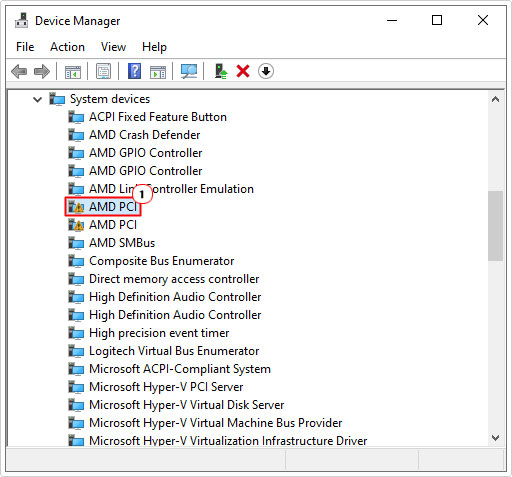Click the down-arrow Disable device icon

point(266,71)
